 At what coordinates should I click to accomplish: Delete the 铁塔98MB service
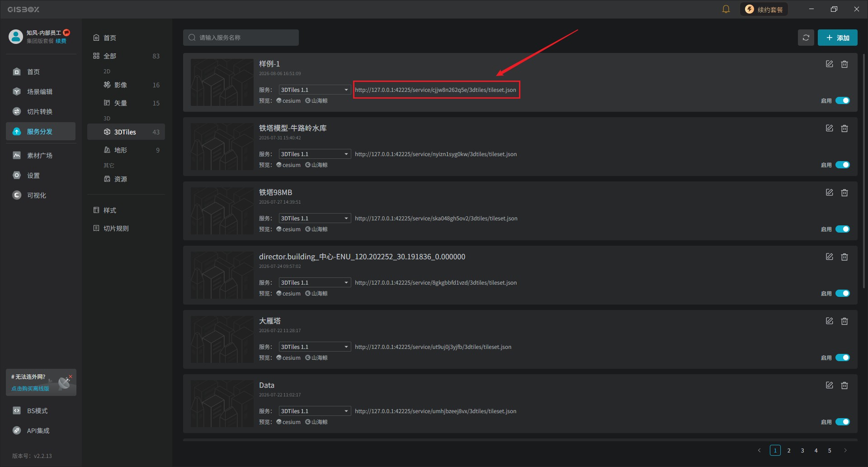844,193
